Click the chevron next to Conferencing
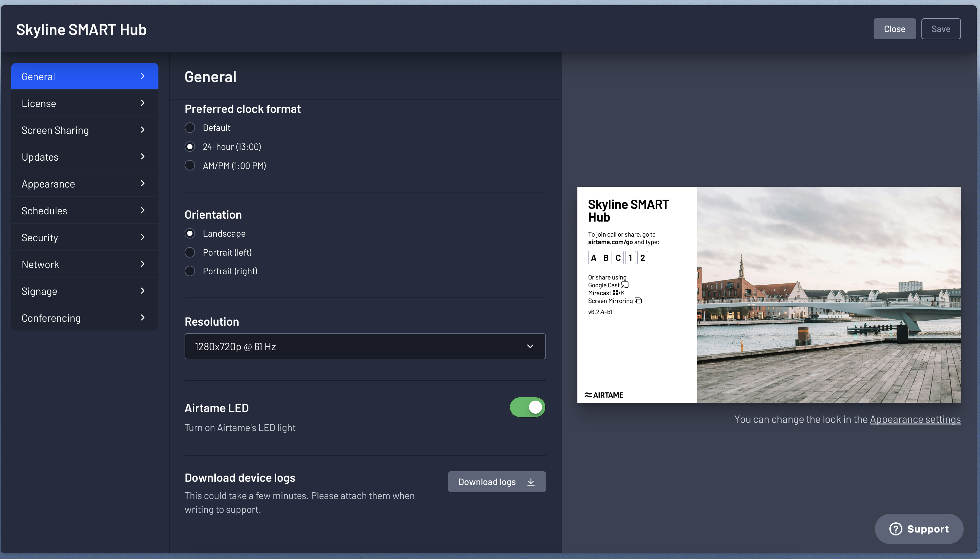Image resolution: width=980 pixels, height=559 pixels. pos(142,318)
